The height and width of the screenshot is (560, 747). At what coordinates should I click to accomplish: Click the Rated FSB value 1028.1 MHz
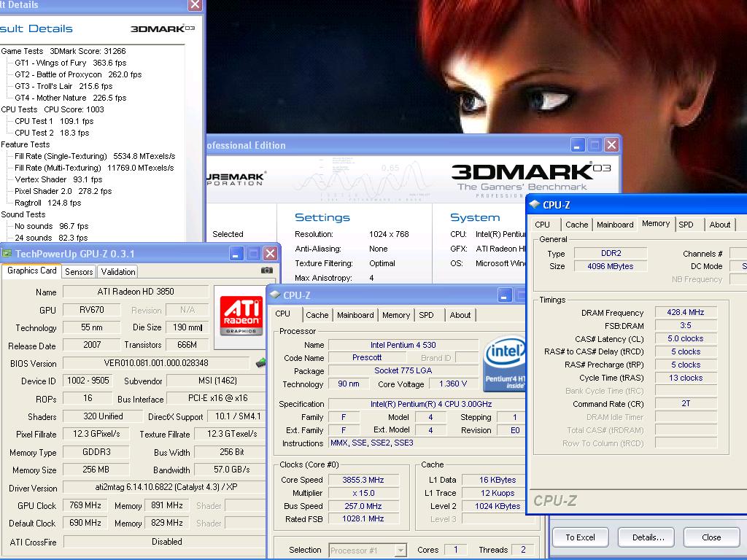tap(363, 518)
